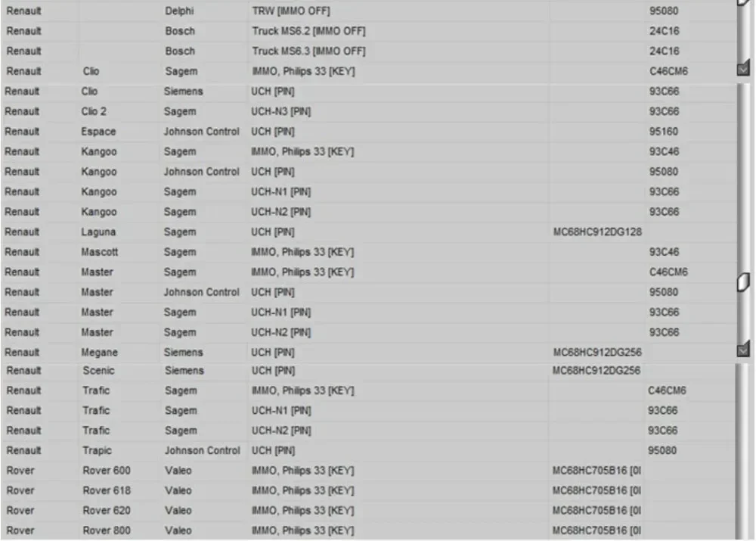Select the Rover 800 Valeo row
This screenshot has width=756, height=541.
[368, 530]
